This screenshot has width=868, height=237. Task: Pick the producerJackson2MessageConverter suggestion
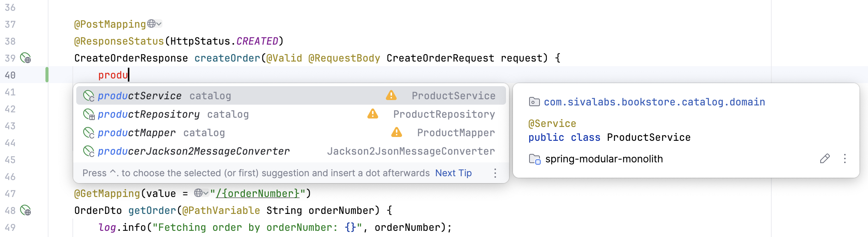coord(193,151)
